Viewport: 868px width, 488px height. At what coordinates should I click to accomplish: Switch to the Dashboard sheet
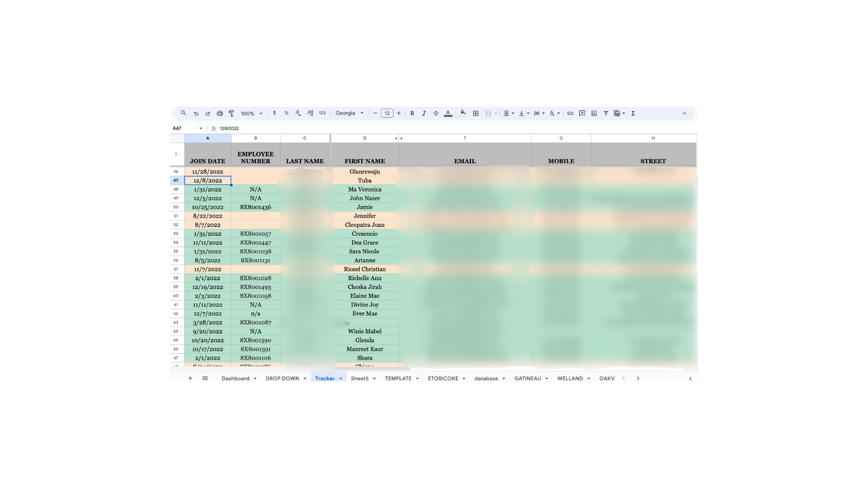coord(236,378)
